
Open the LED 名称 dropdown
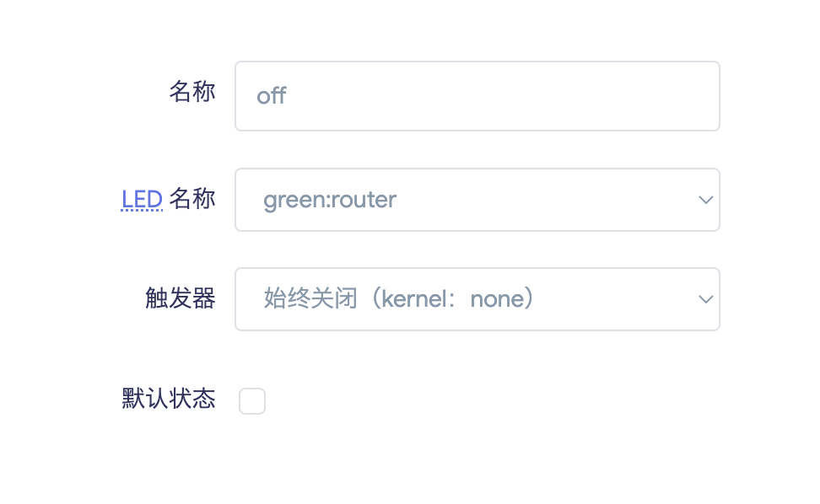tap(477, 200)
